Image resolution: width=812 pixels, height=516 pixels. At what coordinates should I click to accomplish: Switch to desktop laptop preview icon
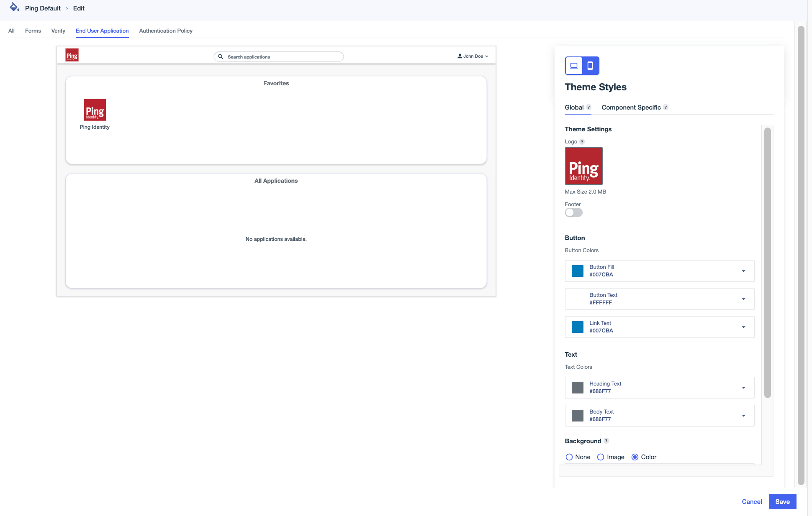point(574,66)
